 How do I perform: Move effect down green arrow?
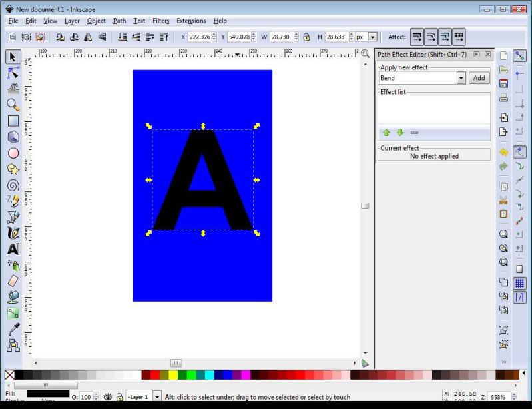400,133
